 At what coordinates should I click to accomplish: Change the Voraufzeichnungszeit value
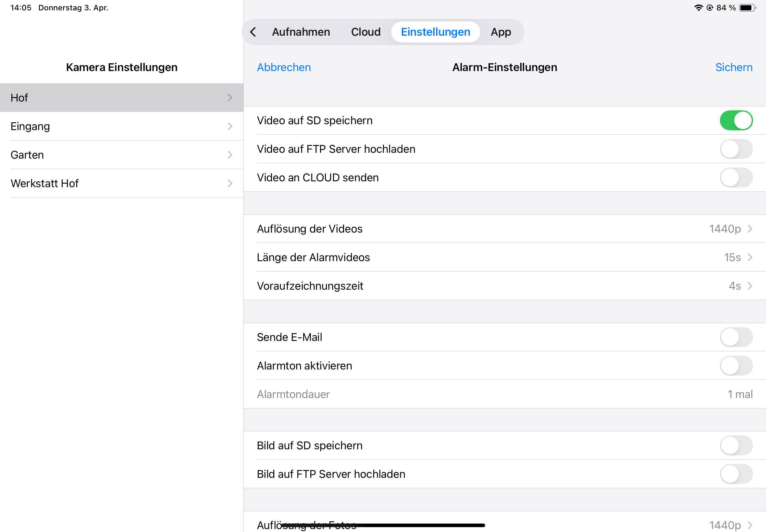pyautogui.click(x=504, y=286)
